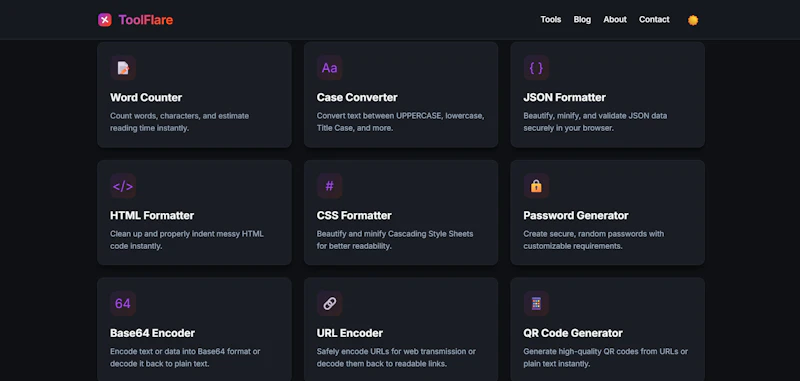Image resolution: width=800 pixels, height=381 pixels.
Task: Toggle light mode with the sun icon
Action: coord(693,20)
